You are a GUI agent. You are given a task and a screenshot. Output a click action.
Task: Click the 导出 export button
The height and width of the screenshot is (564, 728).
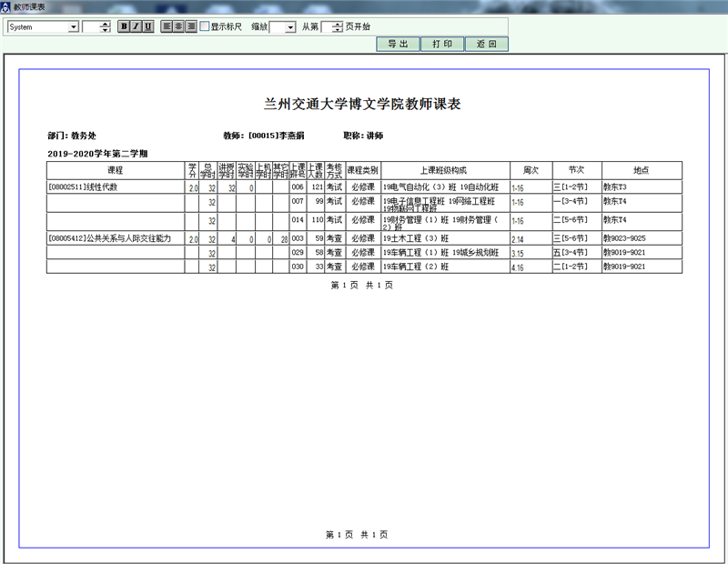(x=398, y=44)
